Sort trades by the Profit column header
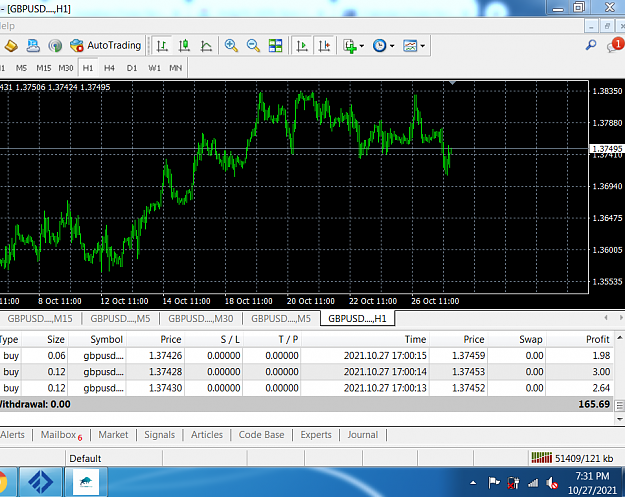The height and width of the screenshot is (497, 625). pyautogui.click(x=580, y=340)
